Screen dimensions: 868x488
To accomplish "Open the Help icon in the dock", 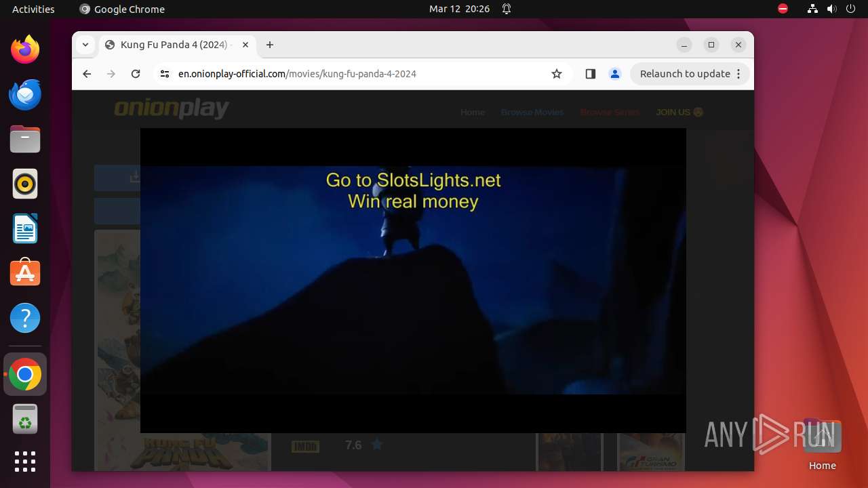I will click(25, 318).
